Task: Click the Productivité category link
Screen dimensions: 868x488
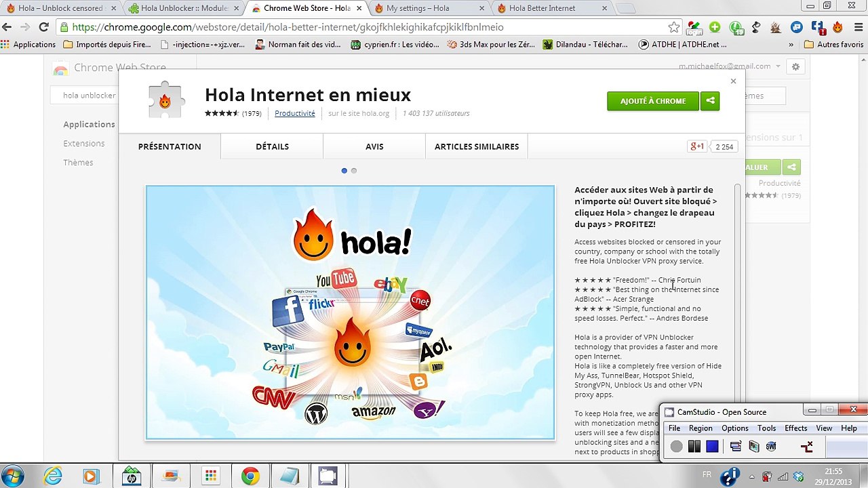Action: tap(295, 113)
